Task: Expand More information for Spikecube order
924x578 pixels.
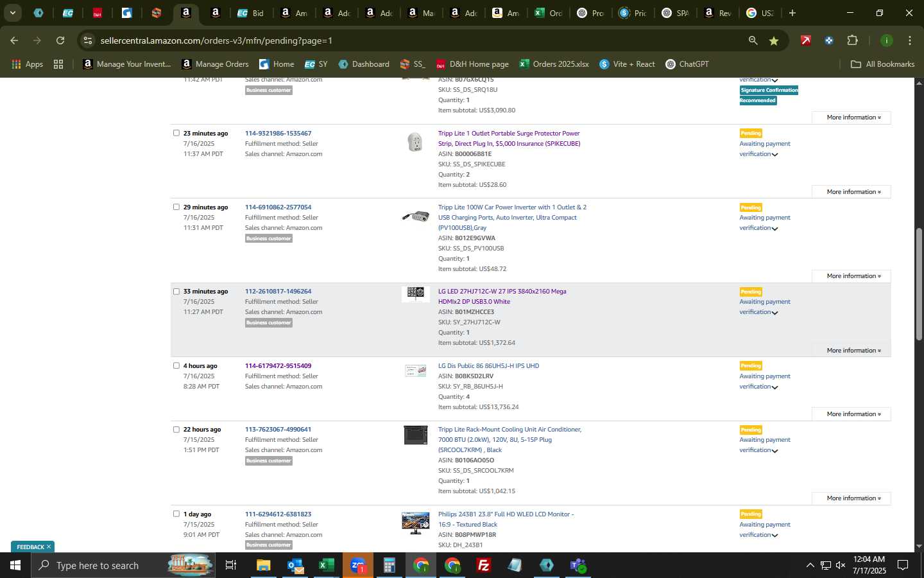Action: click(x=851, y=191)
